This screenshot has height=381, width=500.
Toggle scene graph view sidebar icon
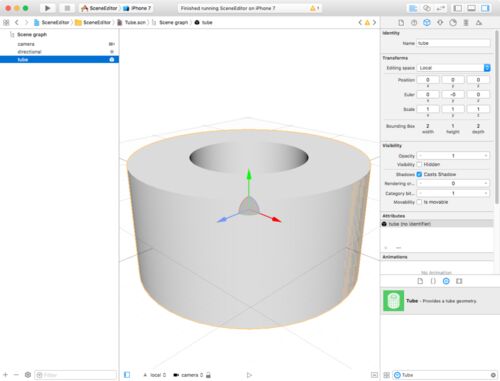(x=127, y=375)
